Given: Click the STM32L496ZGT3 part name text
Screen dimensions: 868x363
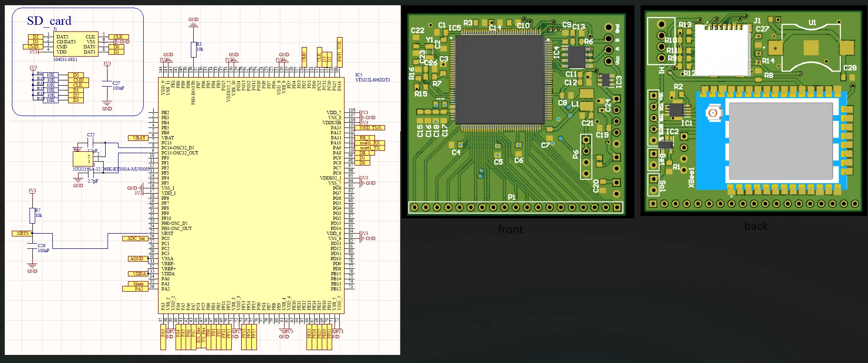Looking at the screenshot, I should [x=373, y=80].
